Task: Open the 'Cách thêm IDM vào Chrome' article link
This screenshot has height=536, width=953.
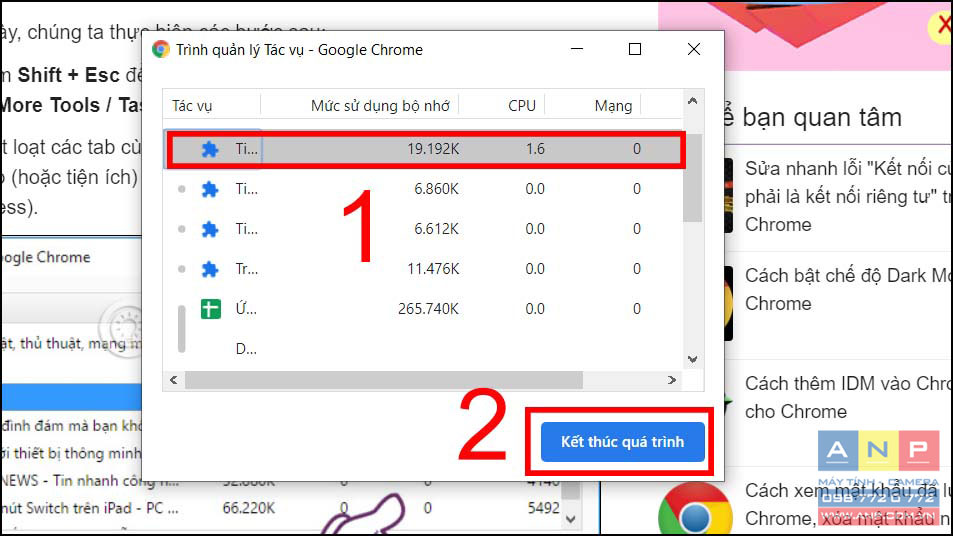Action: tap(848, 397)
